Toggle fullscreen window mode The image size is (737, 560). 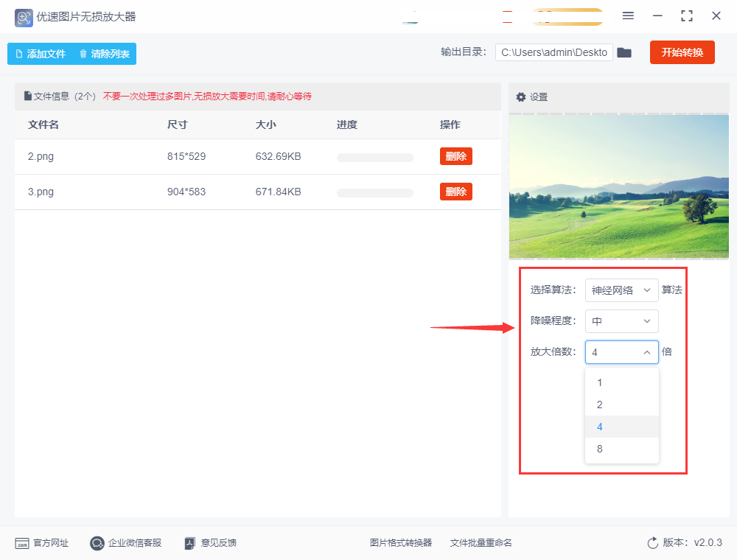[687, 16]
